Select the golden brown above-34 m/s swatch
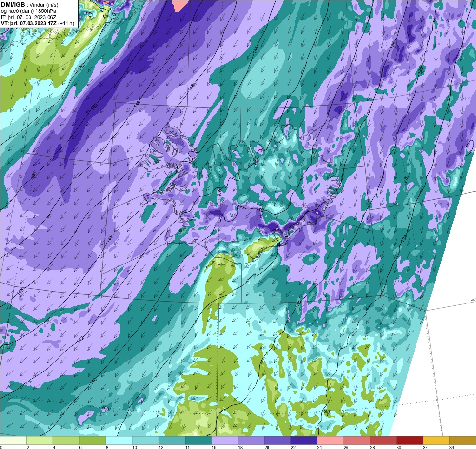 click(x=462, y=440)
